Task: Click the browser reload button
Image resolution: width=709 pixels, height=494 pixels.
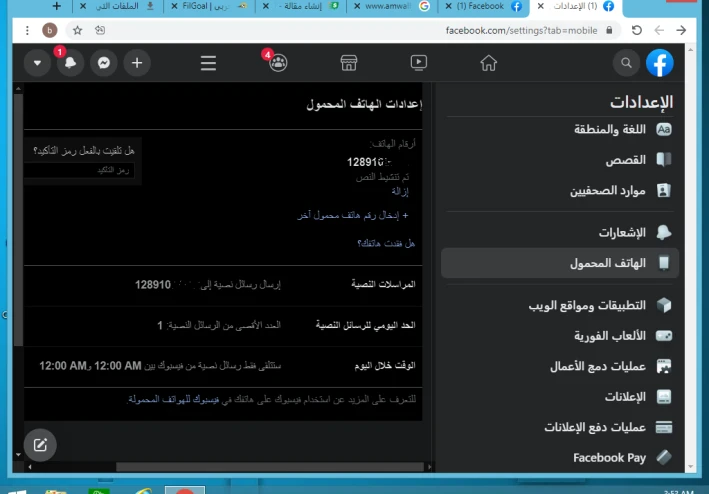Action: coord(637,30)
